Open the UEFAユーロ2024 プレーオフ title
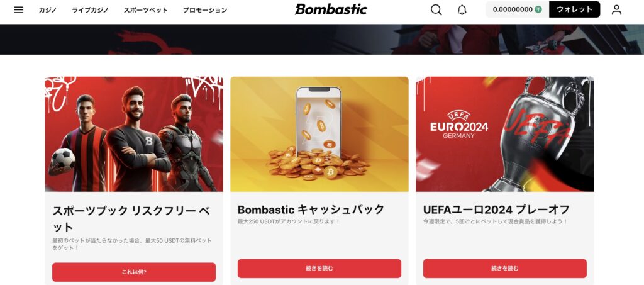The image size is (644, 285). point(496,210)
